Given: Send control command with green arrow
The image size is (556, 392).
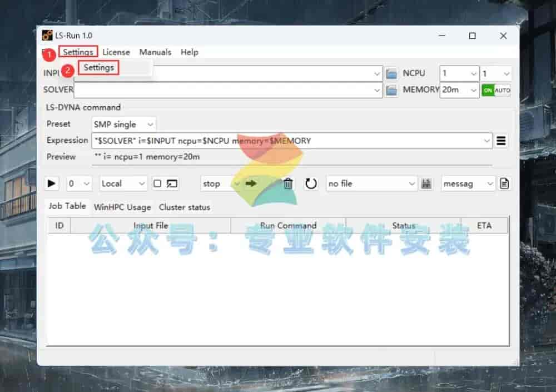Looking at the screenshot, I should [x=251, y=183].
